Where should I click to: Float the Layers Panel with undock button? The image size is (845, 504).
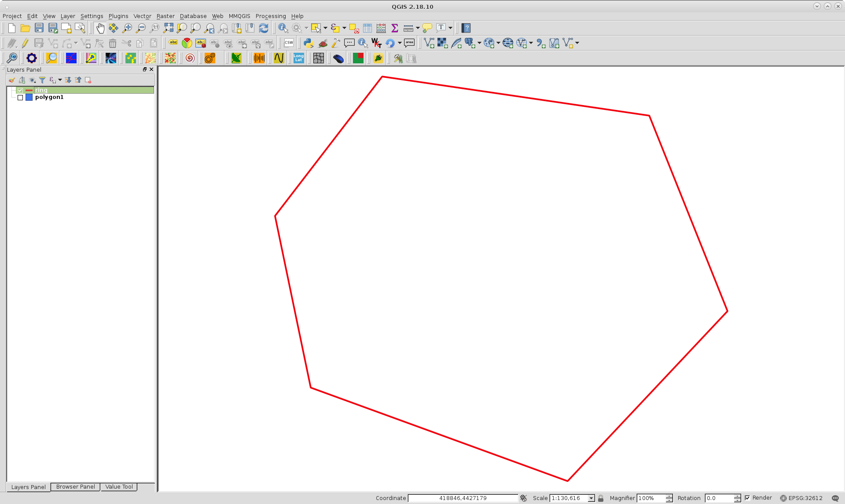point(145,69)
